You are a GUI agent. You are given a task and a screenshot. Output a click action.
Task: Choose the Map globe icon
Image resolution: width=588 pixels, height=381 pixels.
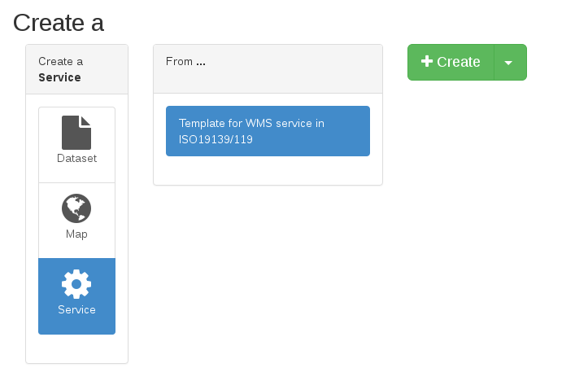[x=76, y=208]
